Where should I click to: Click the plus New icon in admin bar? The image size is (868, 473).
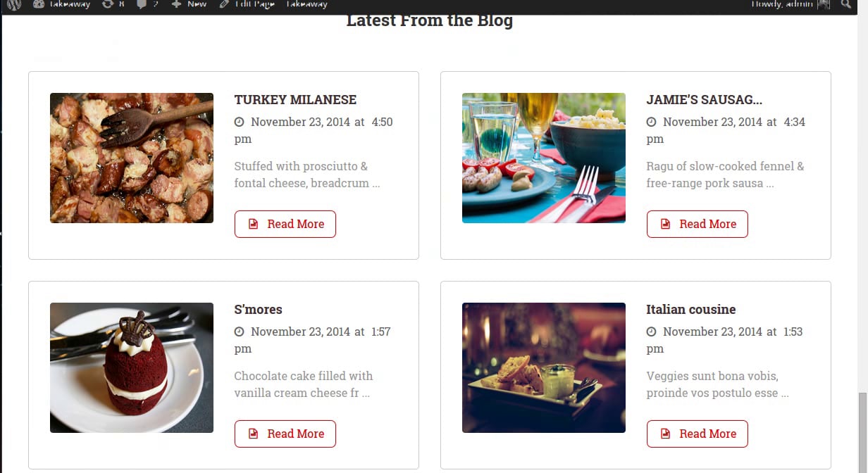point(176,4)
